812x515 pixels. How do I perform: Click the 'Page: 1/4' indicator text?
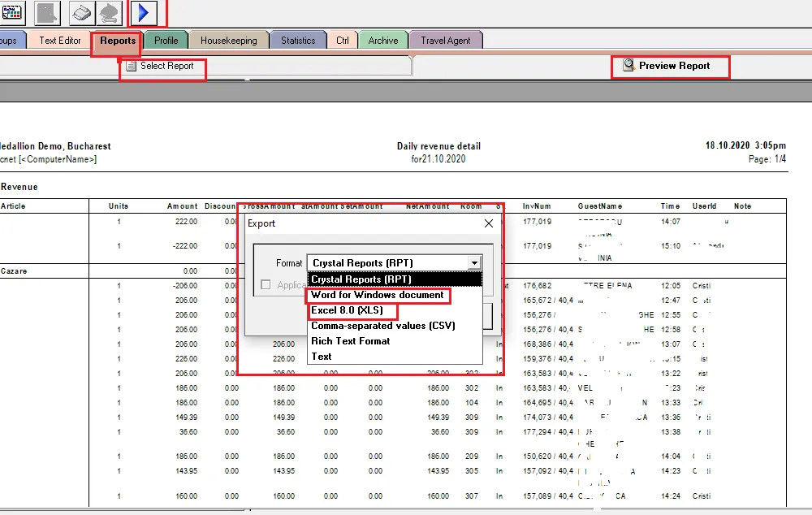click(x=767, y=159)
